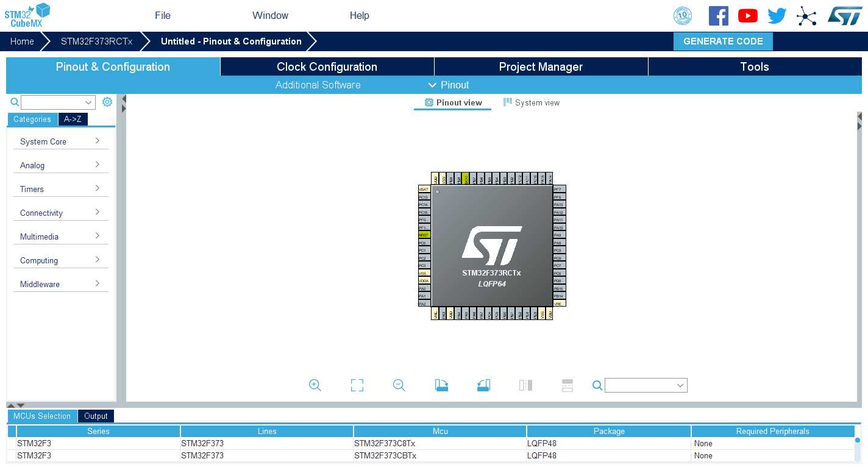The height and width of the screenshot is (470, 868).
Task: Fit the chip view to the window
Action: [357, 385]
